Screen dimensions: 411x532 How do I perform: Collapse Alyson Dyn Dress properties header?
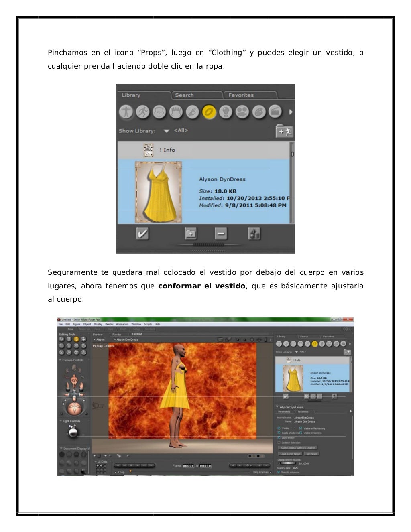click(x=277, y=406)
